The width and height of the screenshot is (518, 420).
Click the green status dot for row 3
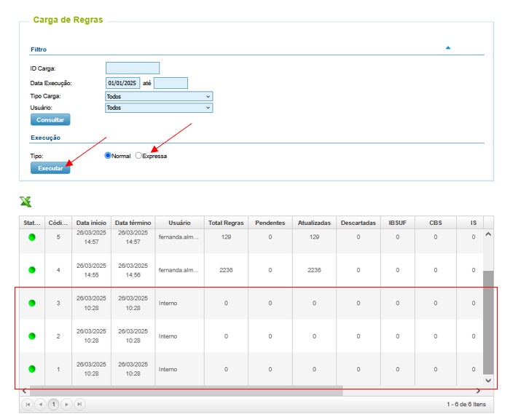[x=32, y=303]
